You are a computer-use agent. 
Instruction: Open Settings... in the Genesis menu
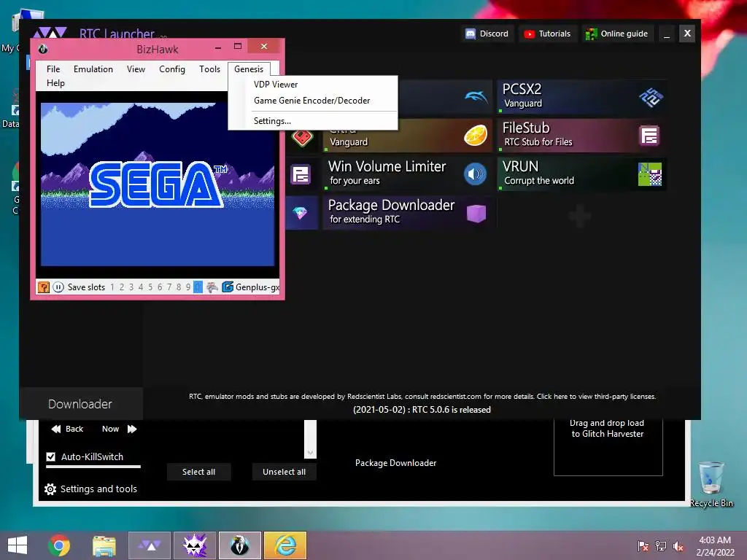[272, 121]
